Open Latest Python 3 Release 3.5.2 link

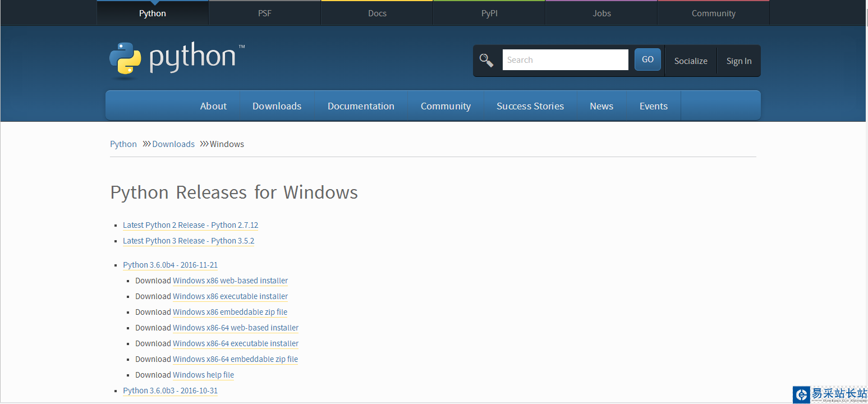pyautogui.click(x=189, y=241)
